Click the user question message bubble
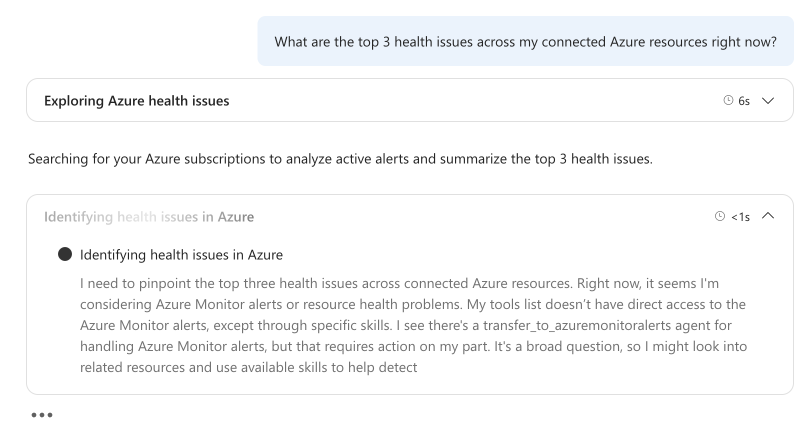This screenshot has height=439, width=808. tap(525, 40)
